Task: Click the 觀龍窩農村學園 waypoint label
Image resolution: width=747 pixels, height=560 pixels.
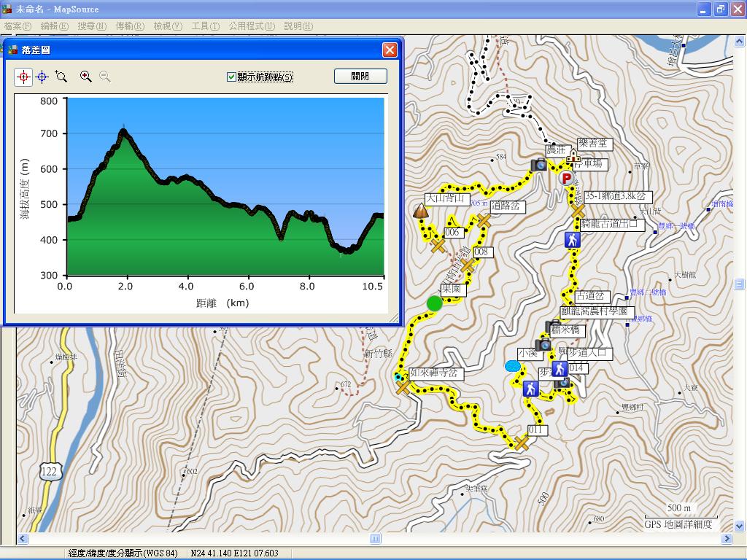Action: click(597, 311)
